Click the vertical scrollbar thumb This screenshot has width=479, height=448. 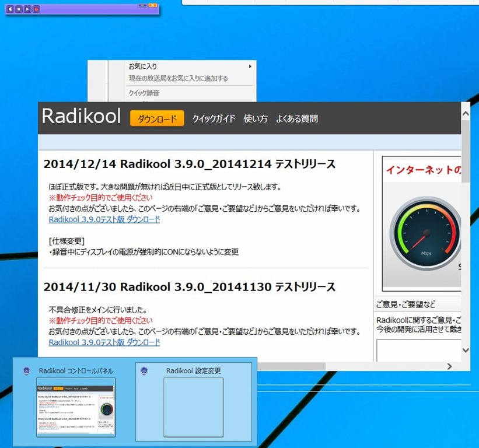(466, 151)
